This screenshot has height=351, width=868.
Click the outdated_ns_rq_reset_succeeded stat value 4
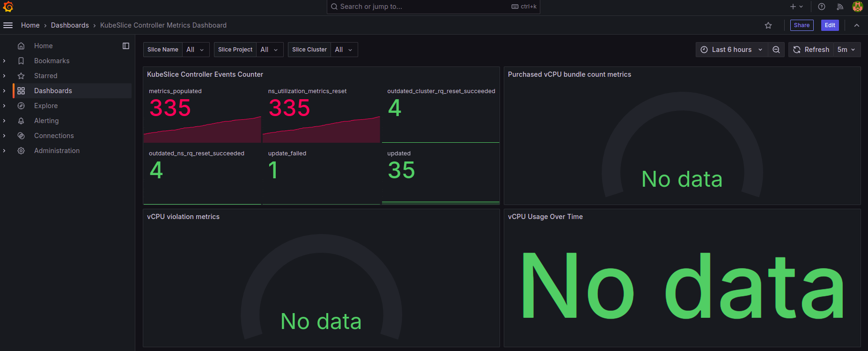coord(156,170)
